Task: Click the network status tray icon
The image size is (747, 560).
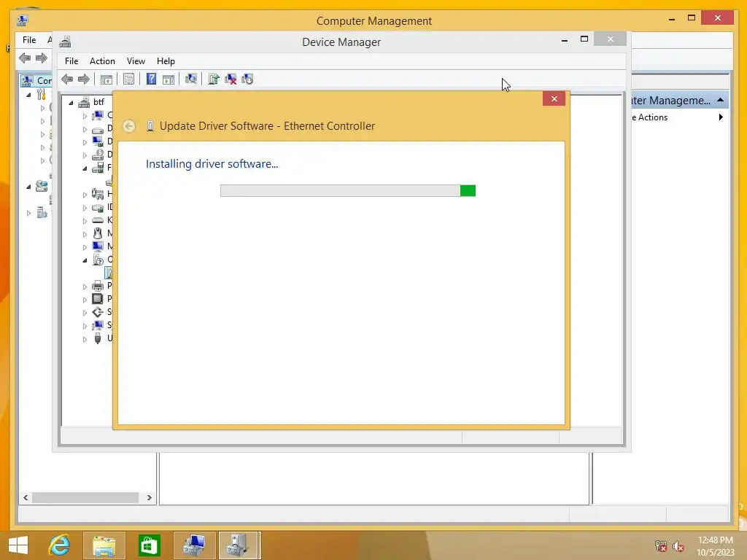Action: (x=661, y=546)
